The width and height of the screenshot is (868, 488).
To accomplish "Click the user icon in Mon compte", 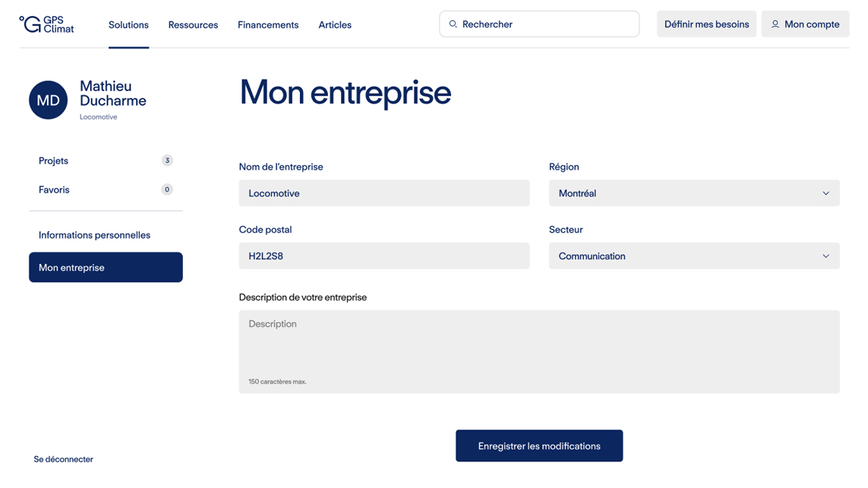I will click(775, 24).
